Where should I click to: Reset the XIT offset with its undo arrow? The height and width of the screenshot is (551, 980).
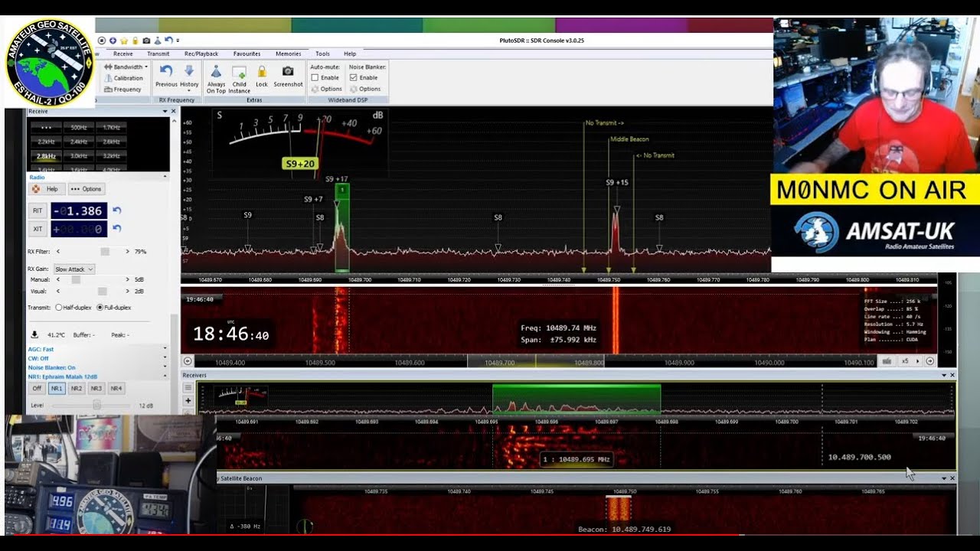116,228
